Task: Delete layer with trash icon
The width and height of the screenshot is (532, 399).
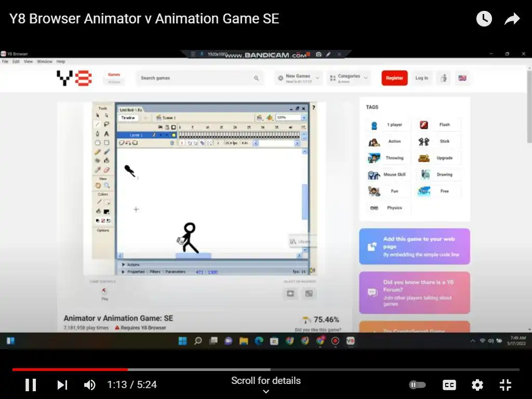Action: point(171,143)
